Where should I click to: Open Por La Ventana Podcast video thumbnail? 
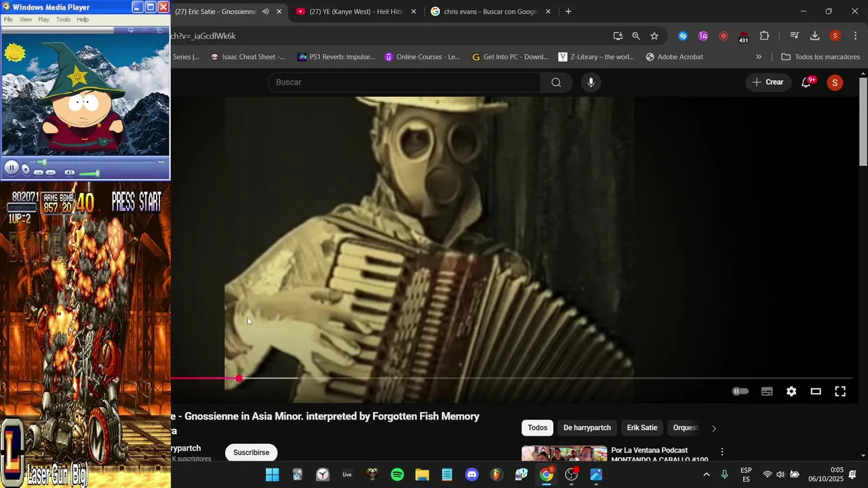[x=564, y=454]
